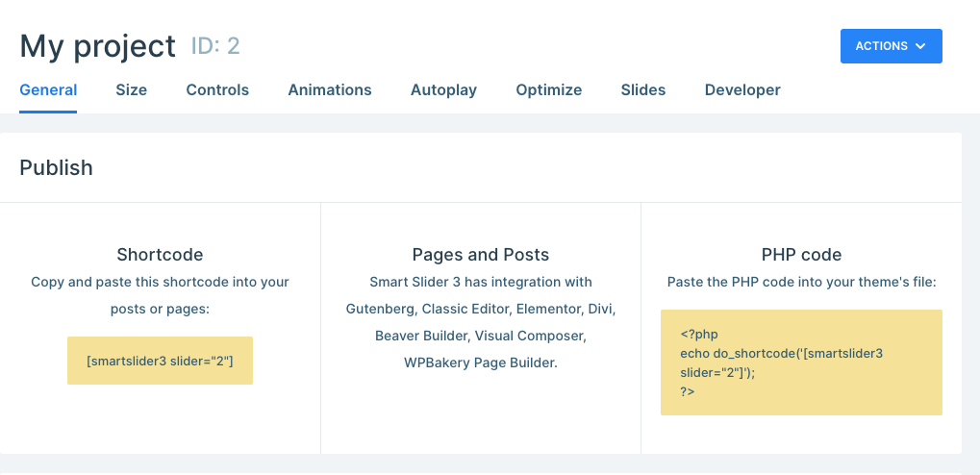Select the Autoplay tab
980x475 pixels.
(443, 90)
